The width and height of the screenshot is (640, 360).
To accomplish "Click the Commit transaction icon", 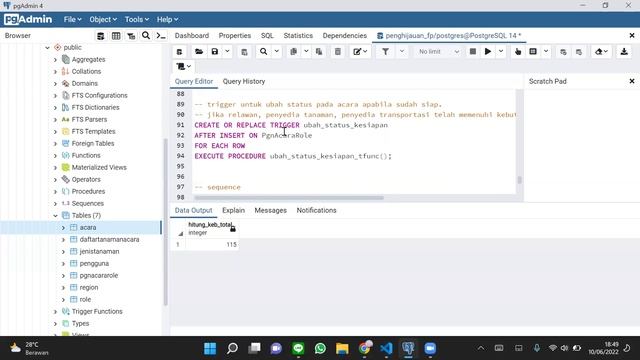I will 563,52.
